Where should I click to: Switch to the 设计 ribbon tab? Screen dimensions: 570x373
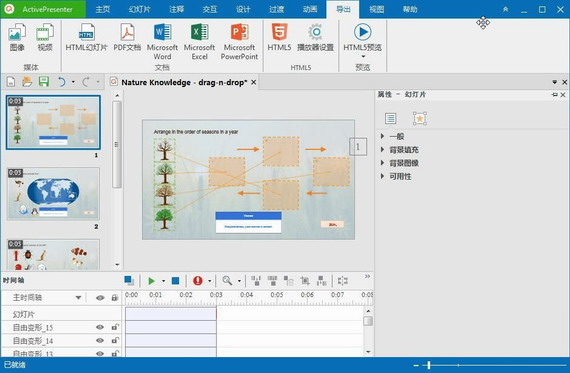click(243, 9)
